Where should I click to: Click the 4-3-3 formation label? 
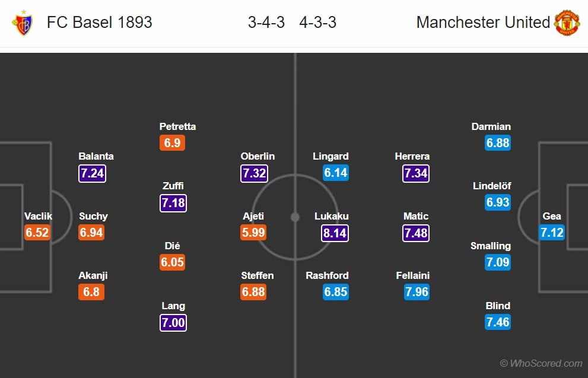(x=318, y=23)
